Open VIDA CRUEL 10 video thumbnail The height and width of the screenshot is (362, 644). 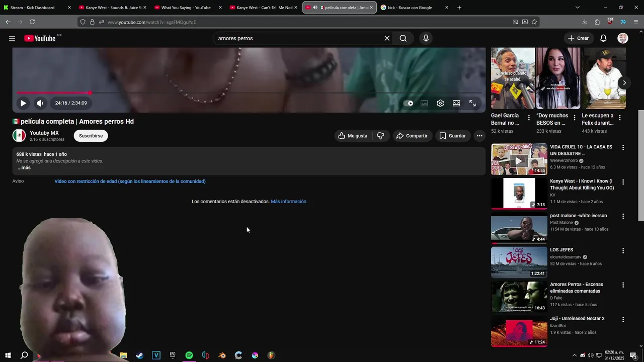click(x=519, y=159)
